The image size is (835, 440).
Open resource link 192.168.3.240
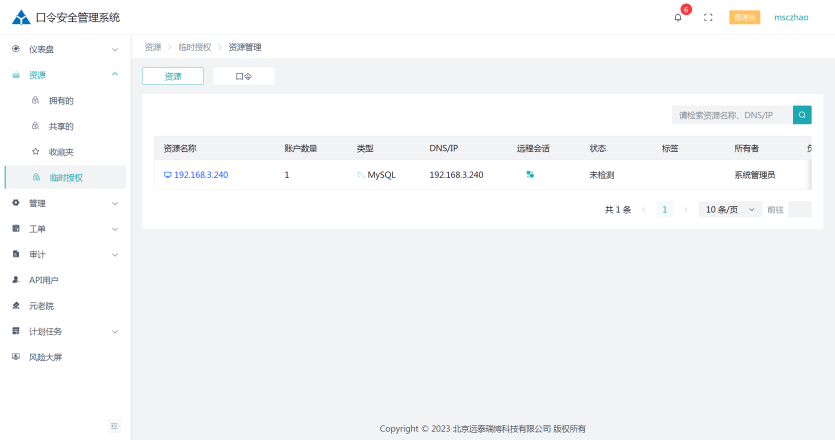201,175
